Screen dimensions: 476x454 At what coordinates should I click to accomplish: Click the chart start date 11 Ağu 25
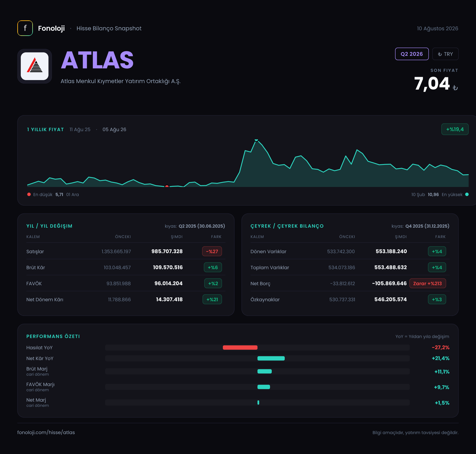click(80, 129)
